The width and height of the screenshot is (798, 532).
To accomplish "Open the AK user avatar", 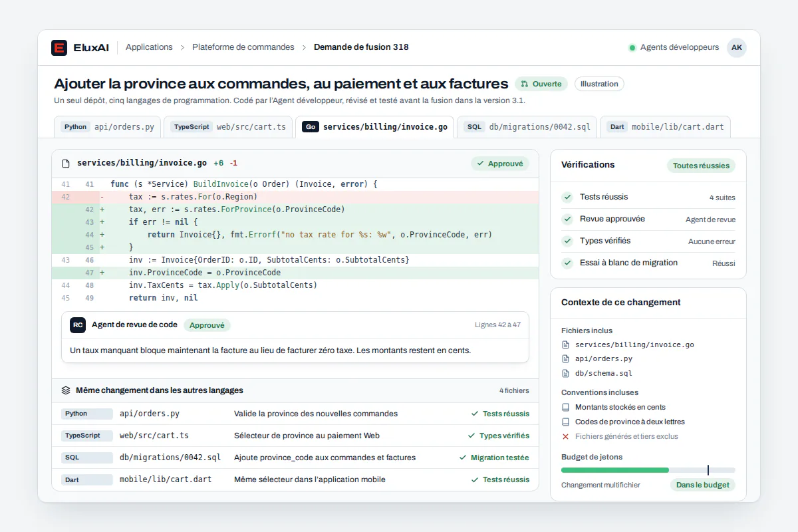I will 736,47.
